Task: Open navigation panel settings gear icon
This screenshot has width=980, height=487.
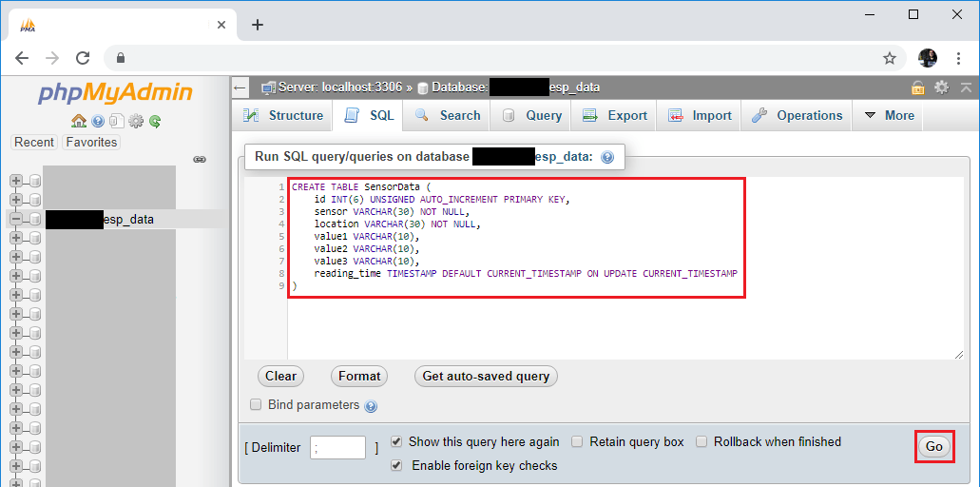Action: tap(136, 121)
